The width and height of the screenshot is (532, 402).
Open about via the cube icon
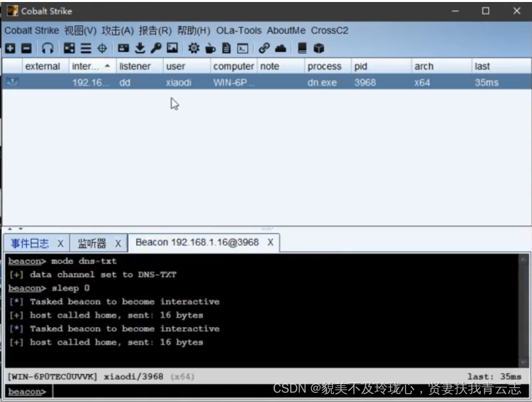(318, 48)
